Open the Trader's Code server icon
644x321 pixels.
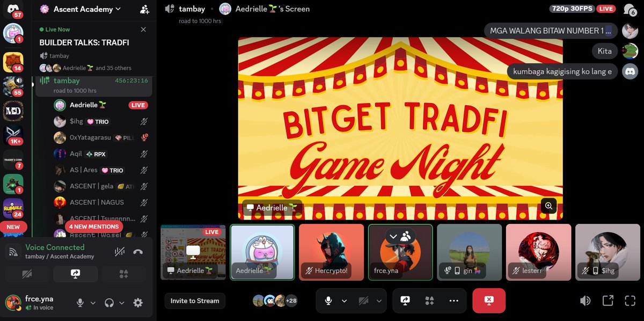[13, 160]
